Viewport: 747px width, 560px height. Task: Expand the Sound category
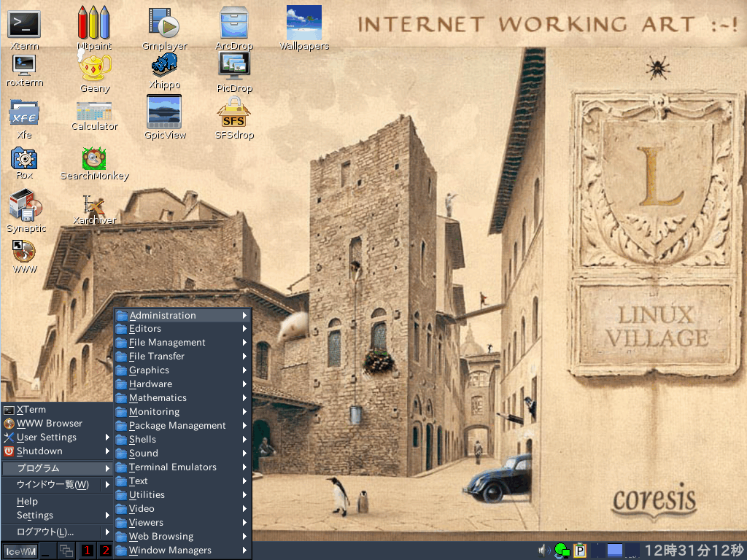182,453
